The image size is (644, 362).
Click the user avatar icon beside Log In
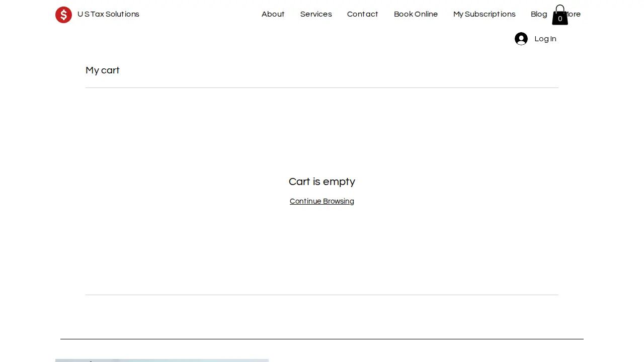tap(521, 39)
